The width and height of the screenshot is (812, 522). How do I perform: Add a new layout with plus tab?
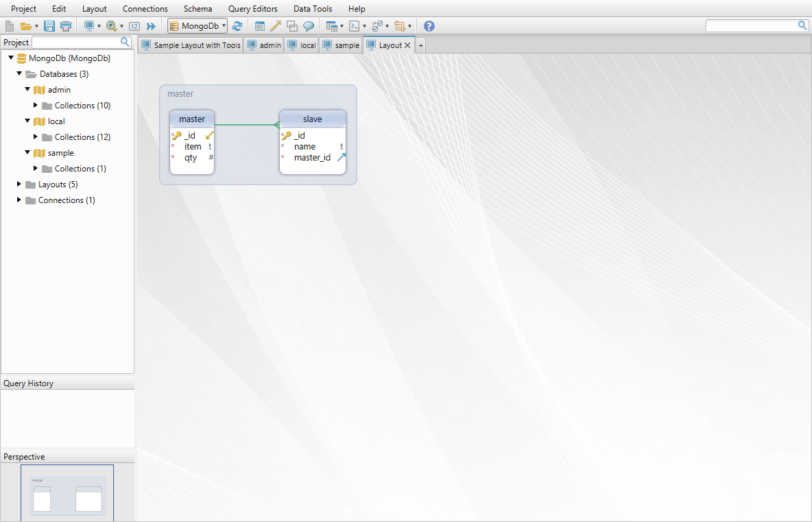pos(420,45)
